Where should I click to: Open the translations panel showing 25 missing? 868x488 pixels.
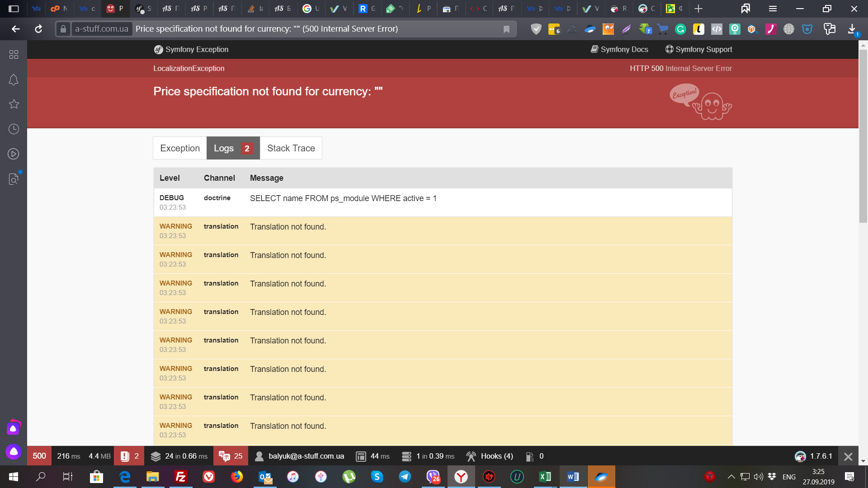tap(231, 456)
